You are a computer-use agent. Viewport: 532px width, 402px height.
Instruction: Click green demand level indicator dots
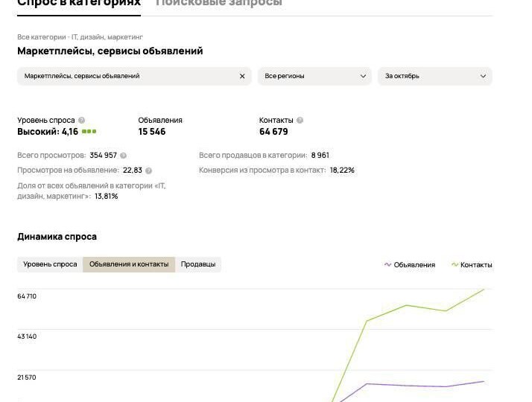pos(89,132)
